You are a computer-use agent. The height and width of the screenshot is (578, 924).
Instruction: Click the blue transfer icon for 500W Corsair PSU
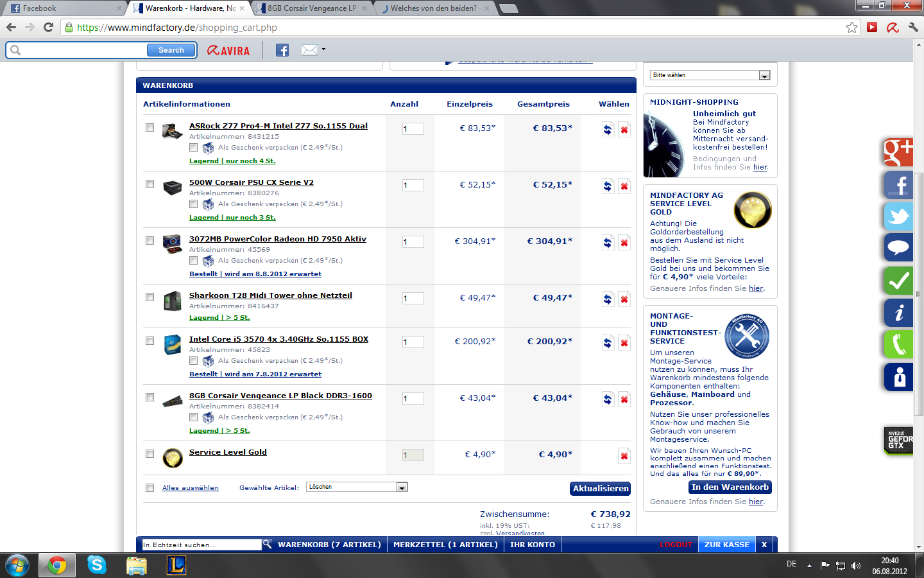[x=608, y=186]
